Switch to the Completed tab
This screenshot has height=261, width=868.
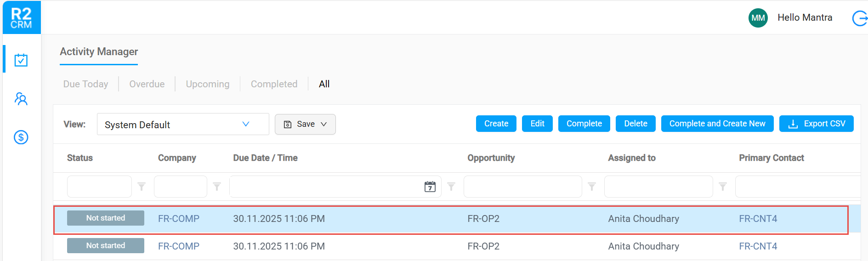[274, 84]
